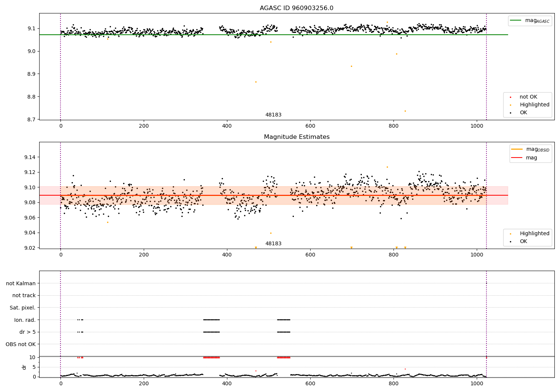Click the 9.12 tick label in middle plot

pos(29,172)
